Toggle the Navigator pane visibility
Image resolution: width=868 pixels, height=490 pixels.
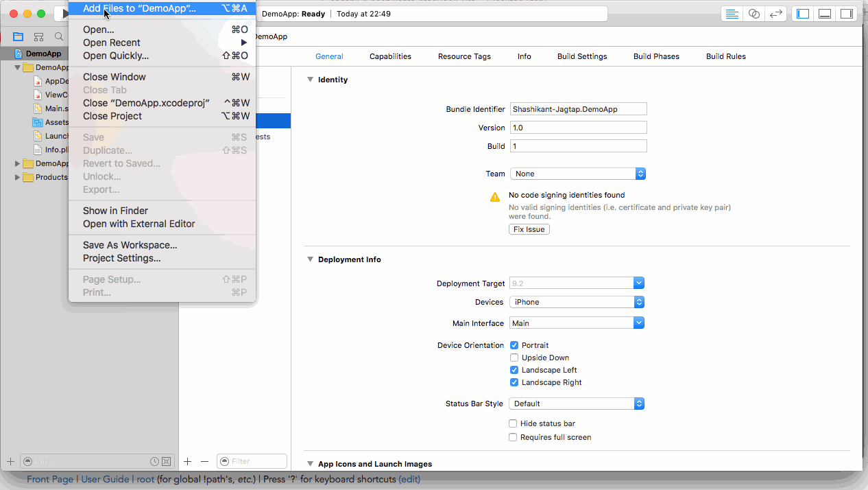pos(803,14)
